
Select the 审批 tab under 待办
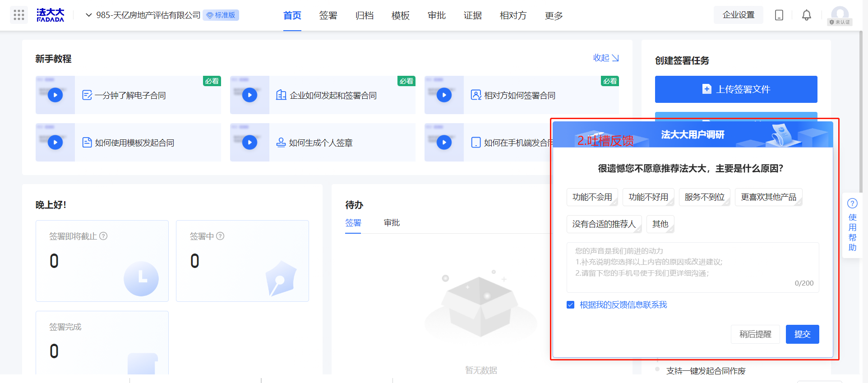click(392, 223)
